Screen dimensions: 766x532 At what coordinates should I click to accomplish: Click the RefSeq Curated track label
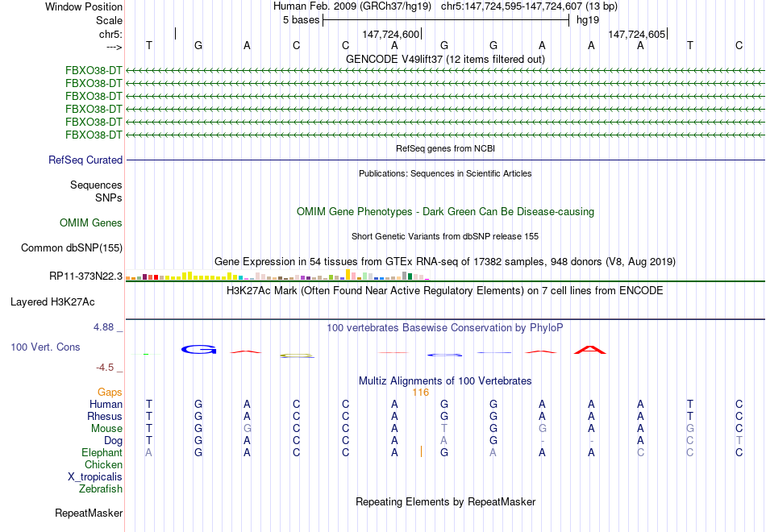[85, 160]
